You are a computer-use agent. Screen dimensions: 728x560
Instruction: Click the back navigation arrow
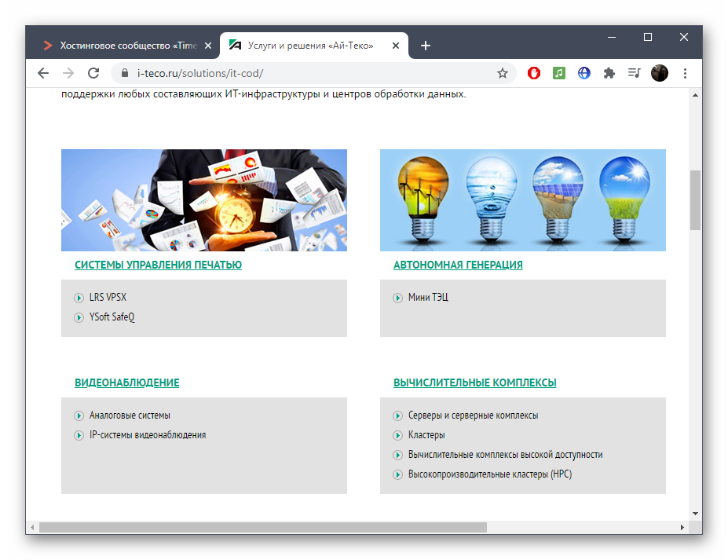point(43,73)
